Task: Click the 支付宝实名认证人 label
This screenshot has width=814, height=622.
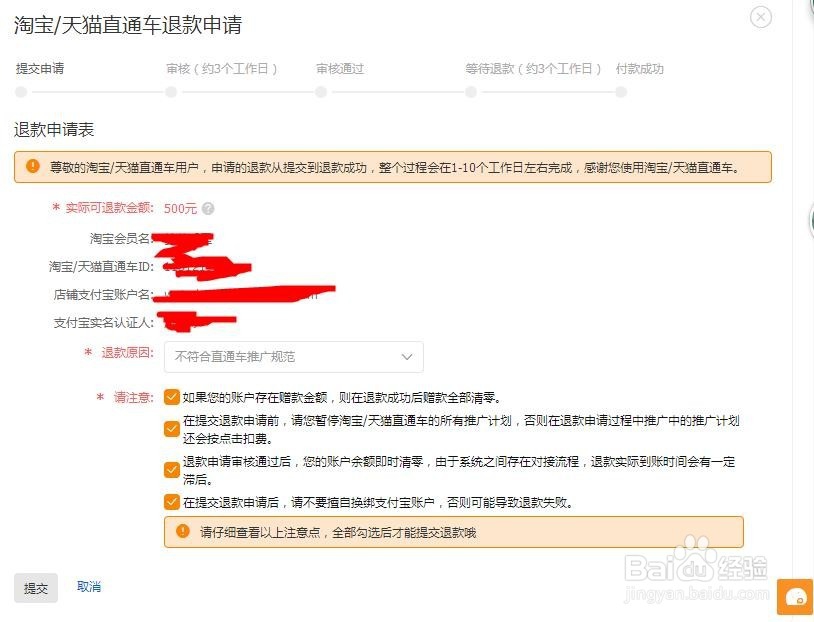Action: click(104, 323)
